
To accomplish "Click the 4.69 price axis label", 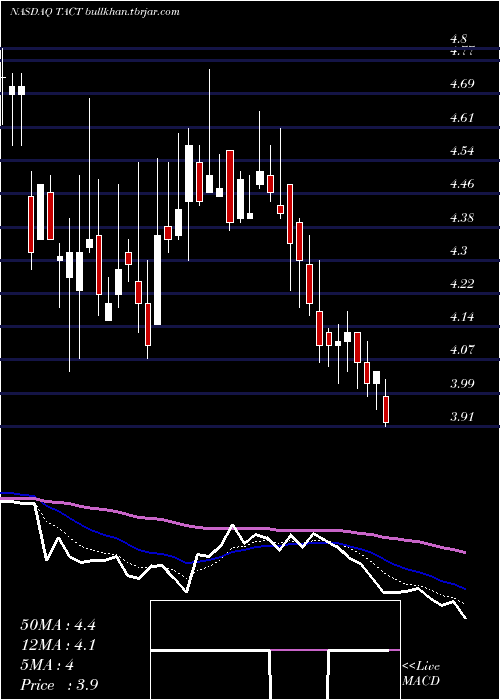I will (462, 83).
